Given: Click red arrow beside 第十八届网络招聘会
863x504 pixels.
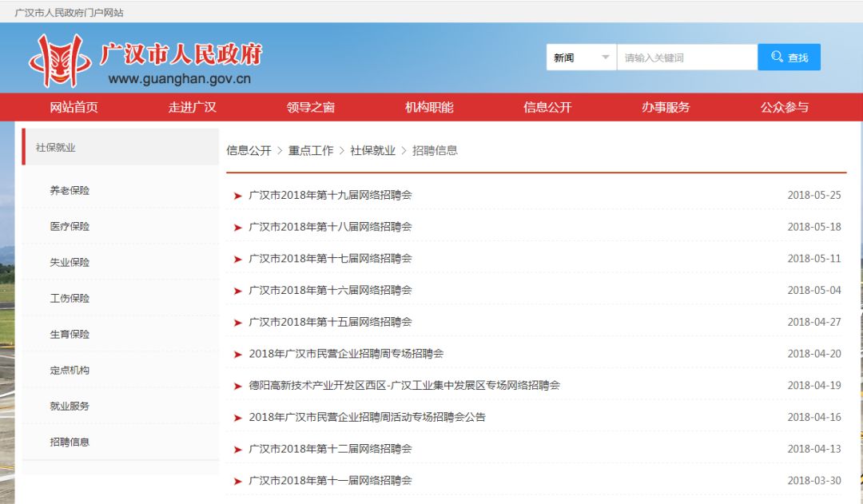Looking at the screenshot, I should 237,228.
